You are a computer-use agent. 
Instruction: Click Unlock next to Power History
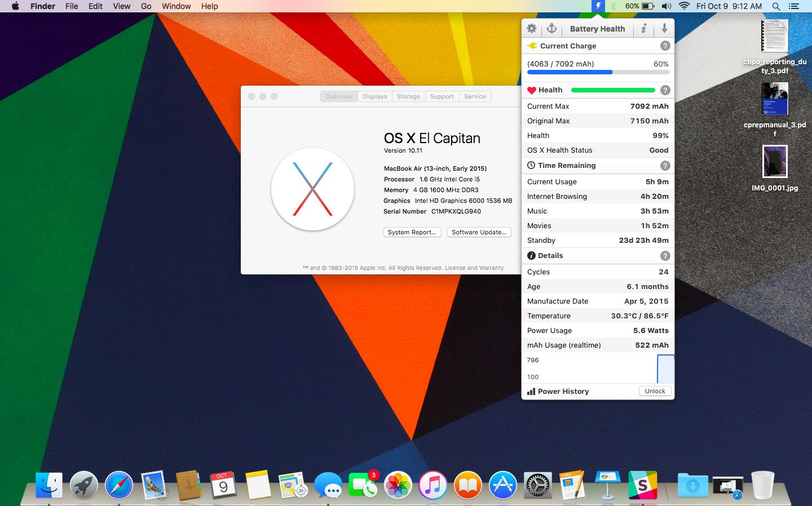[655, 391]
